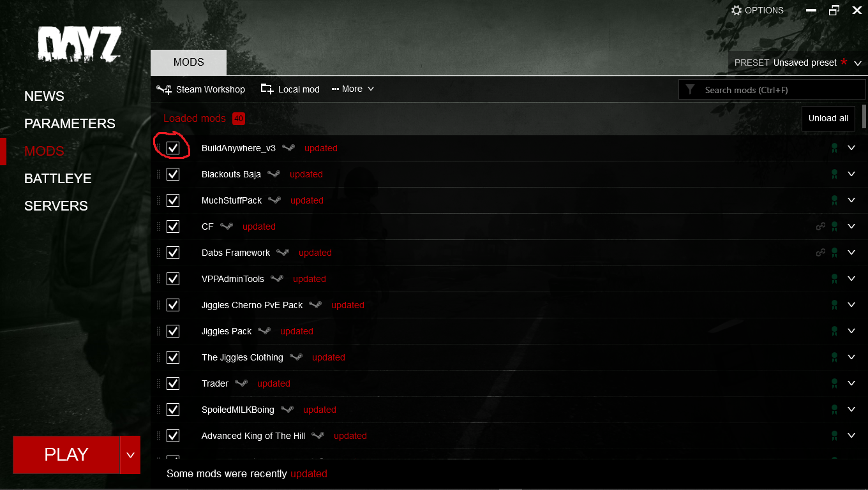Click the dependency link icon on the CF row

[x=821, y=226]
